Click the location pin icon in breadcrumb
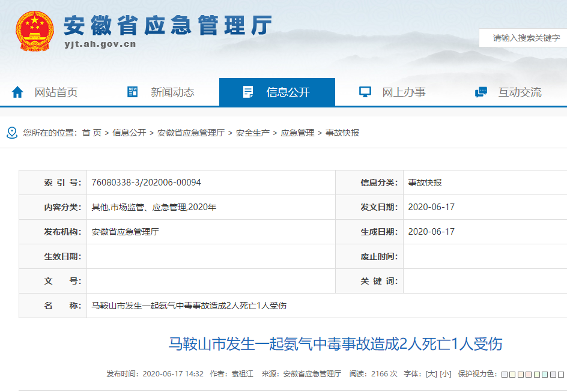 (12, 133)
